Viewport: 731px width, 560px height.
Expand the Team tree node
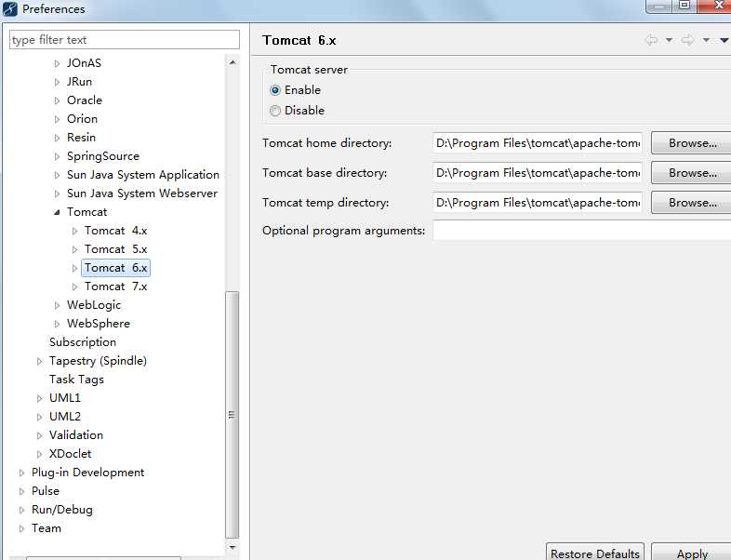point(21,529)
